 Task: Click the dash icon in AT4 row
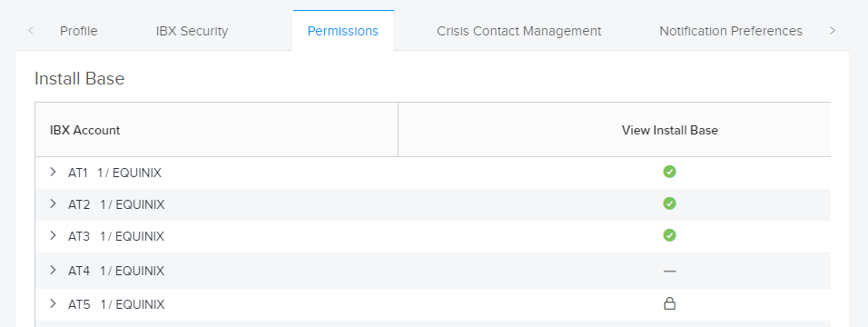(x=669, y=271)
